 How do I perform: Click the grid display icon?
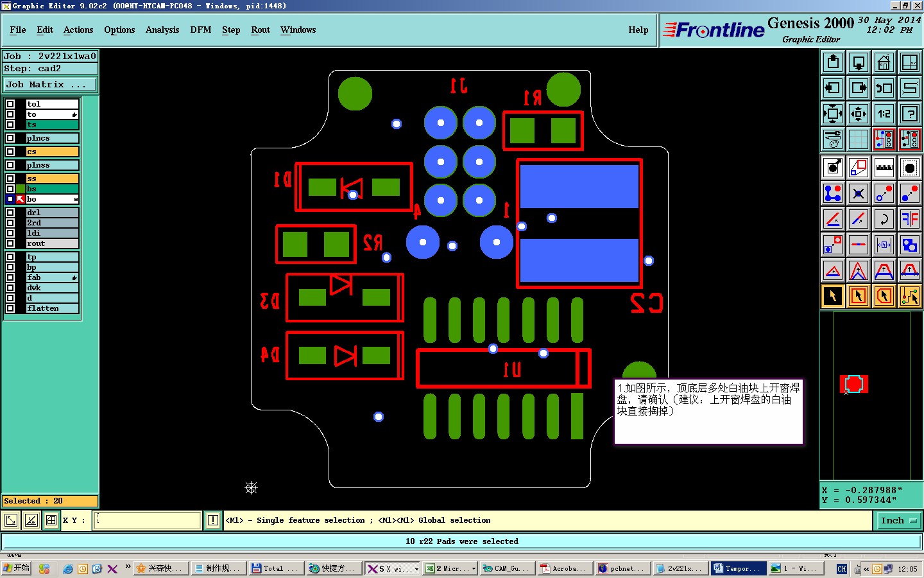859,139
